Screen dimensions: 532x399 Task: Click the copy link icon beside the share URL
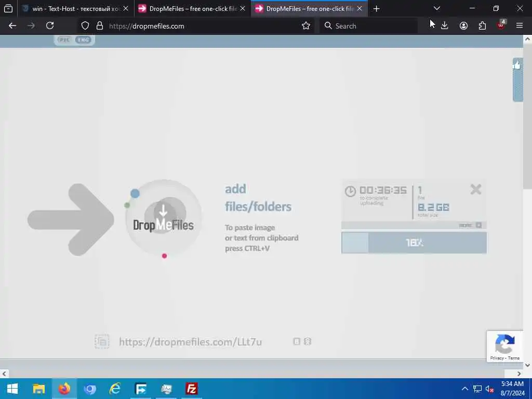(102, 342)
